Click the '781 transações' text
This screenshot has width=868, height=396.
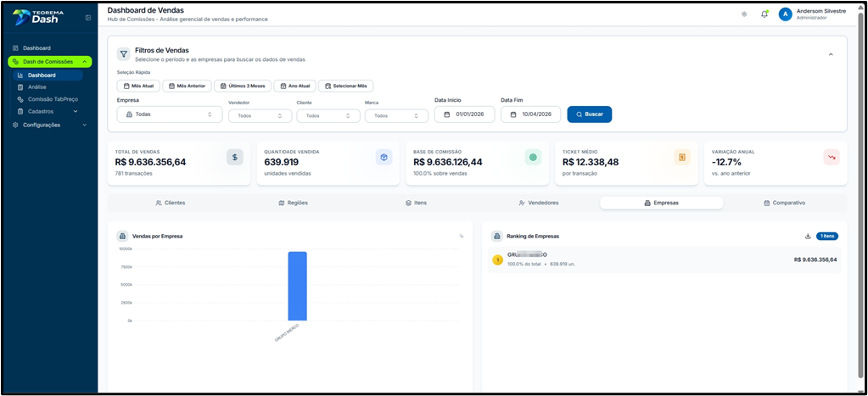tap(133, 173)
